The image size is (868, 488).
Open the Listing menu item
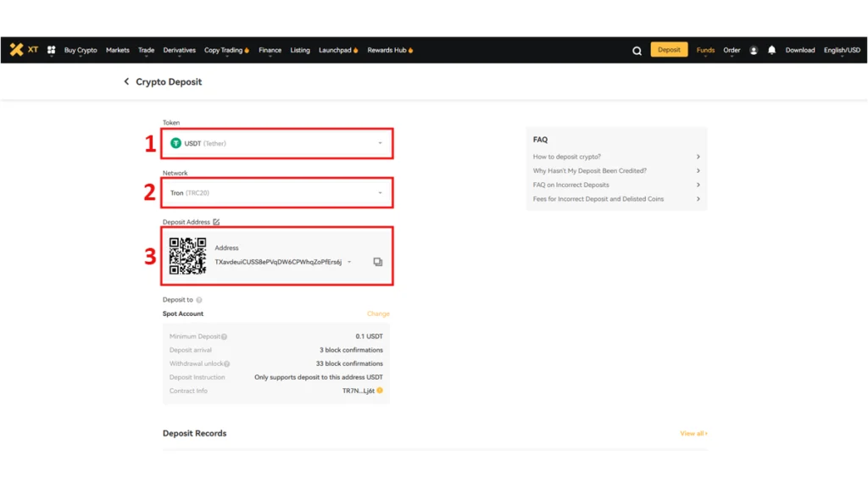pos(300,50)
